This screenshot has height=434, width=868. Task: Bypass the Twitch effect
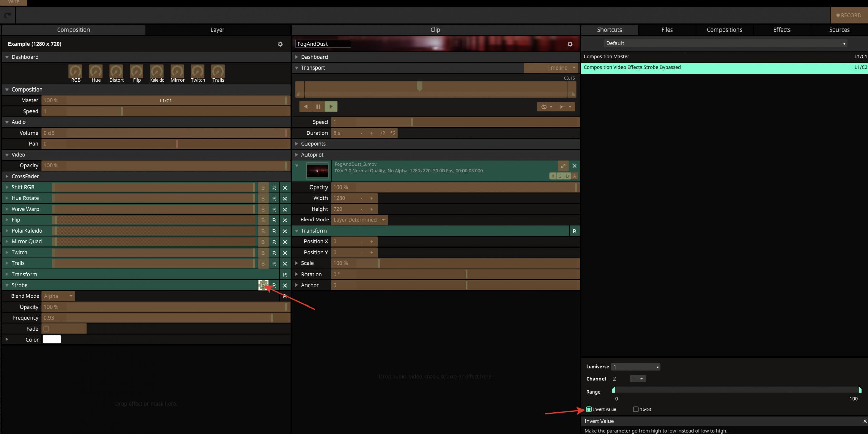(x=263, y=253)
